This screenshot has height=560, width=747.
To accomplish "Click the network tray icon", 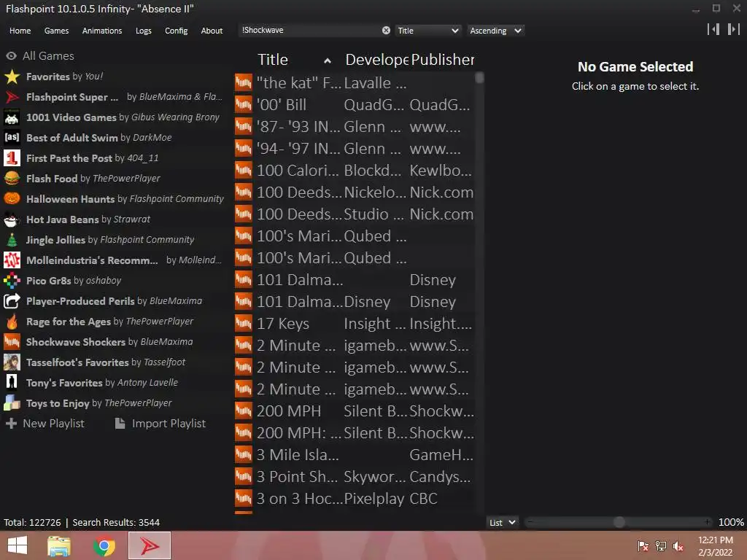I will coord(661,546).
